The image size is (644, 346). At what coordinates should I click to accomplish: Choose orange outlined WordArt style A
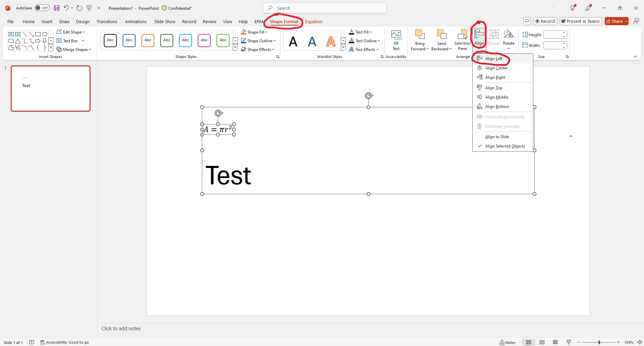pyautogui.click(x=331, y=42)
